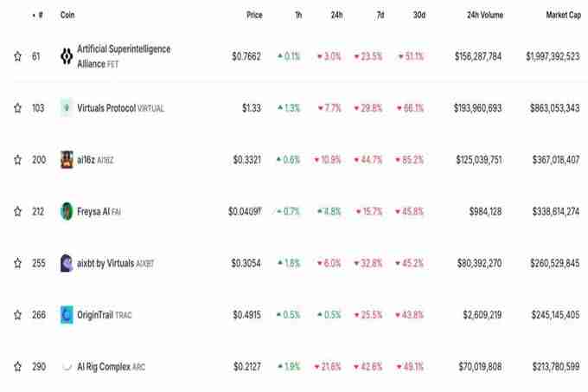Sort by the Market Cap column header
Image resolution: width=588 pixels, height=392 pixels.
[x=562, y=16]
